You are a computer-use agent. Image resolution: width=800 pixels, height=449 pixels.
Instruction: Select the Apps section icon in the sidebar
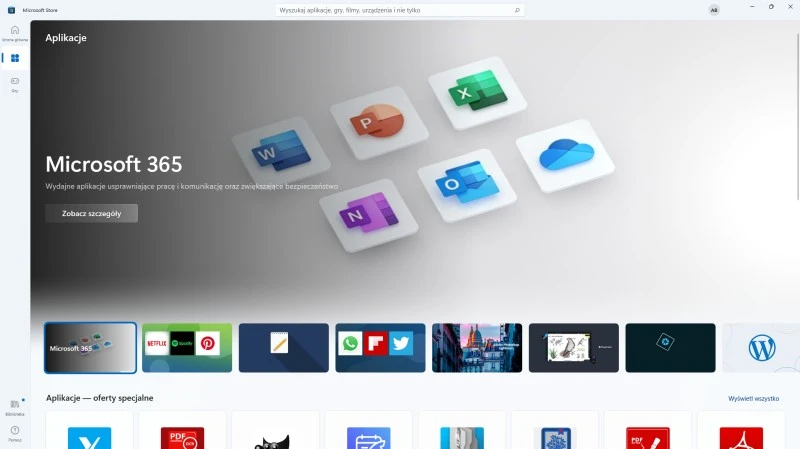15,58
